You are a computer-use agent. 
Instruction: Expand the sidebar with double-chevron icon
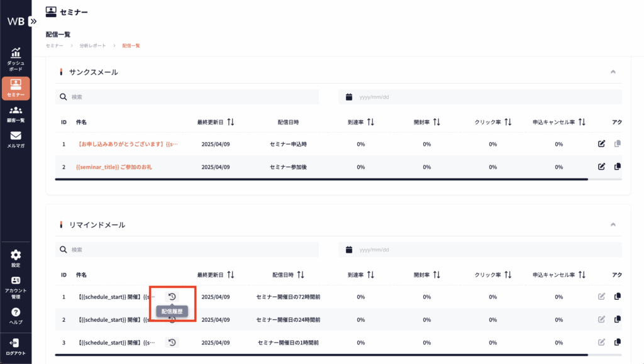pyautogui.click(x=33, y=21)
